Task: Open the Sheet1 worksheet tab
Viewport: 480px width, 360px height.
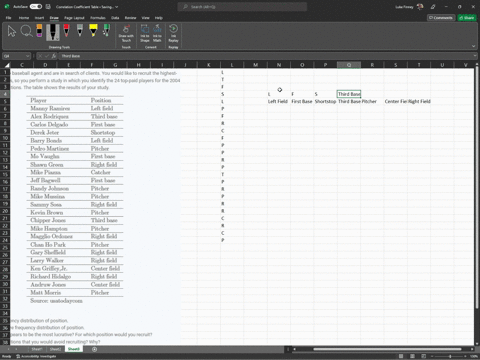Action: tap(37, 349)
